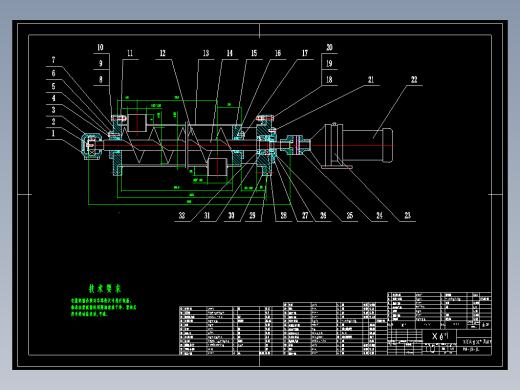The width and height of the screenshot is (520, 390).
Task: Click part callout number 1
Action: coord(53,134)
